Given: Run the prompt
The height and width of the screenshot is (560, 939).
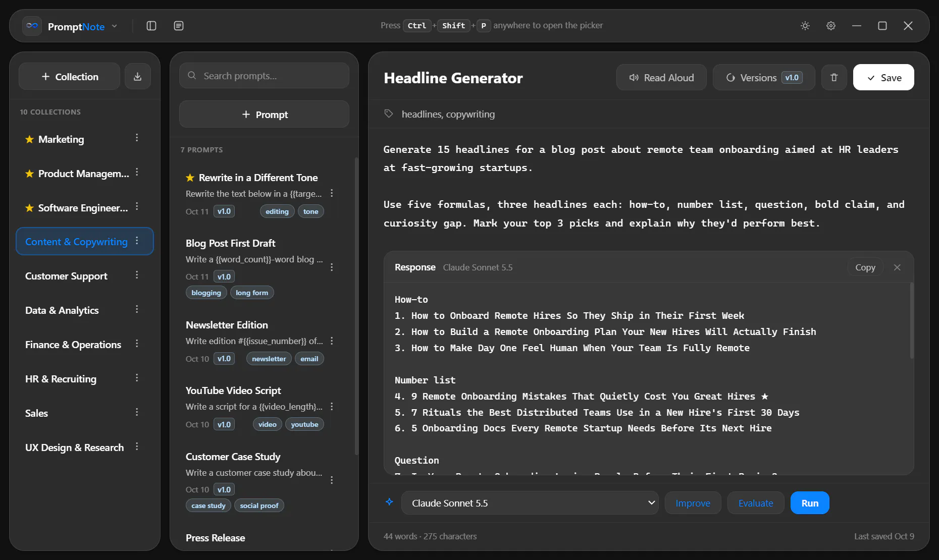Looking at the screenshot, I should click(x=810, y=503).
